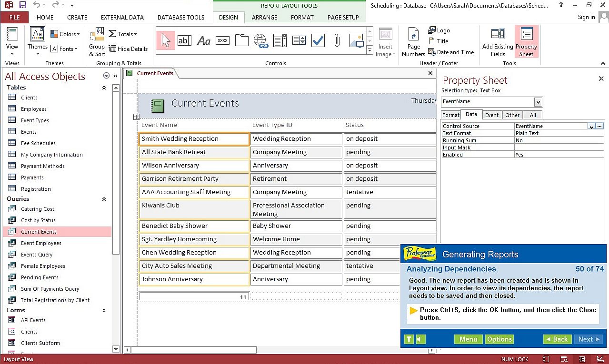Image resolution: width=609 pixels, height=364 pixels.
Task: Open the EventName selection dropdown
Action: pos(538,102)
